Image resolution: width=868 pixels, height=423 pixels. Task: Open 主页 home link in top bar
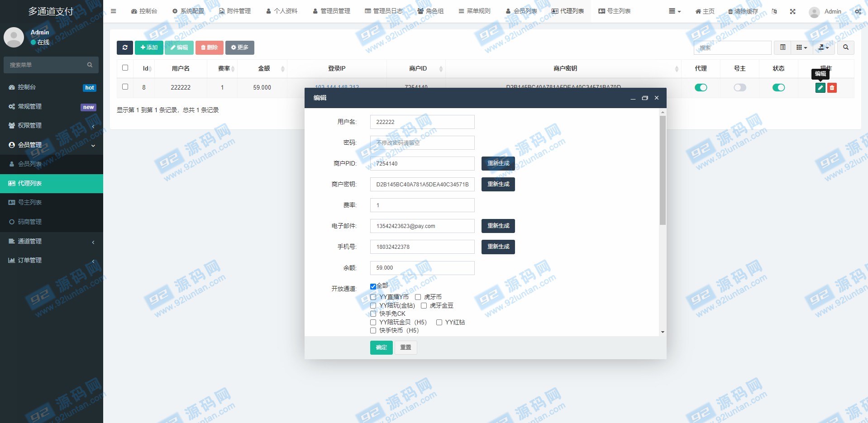tap(705, 11)
